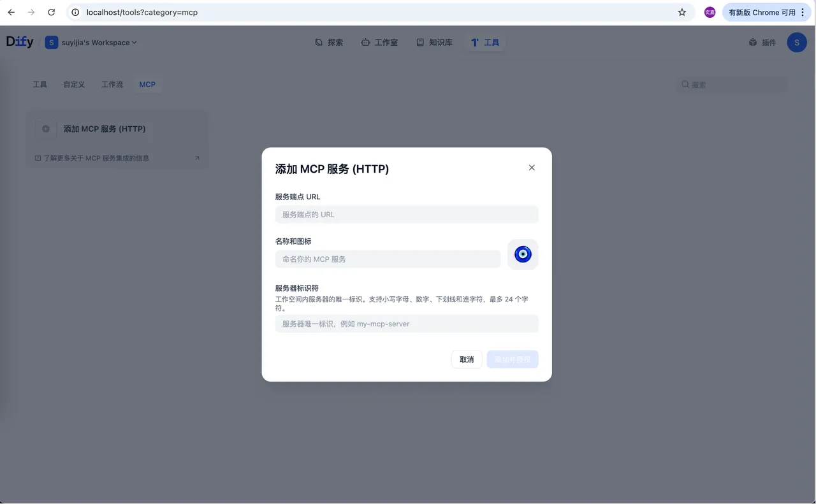Image resolution: width=816 pixels, height=504 pixels.
Task: Click the search magnifier in the 搜索 box
Action: tap(685, 84)
